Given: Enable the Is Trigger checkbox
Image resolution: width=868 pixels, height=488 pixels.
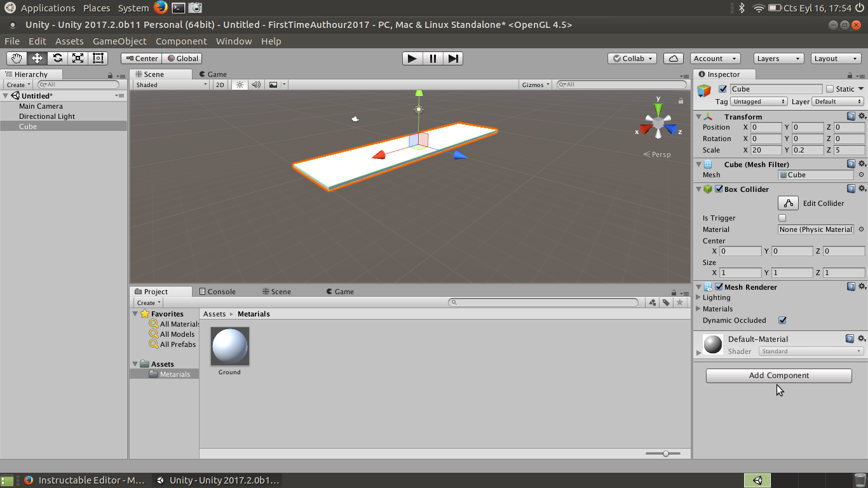Looking at the screenshot, I should pos(782,218).
